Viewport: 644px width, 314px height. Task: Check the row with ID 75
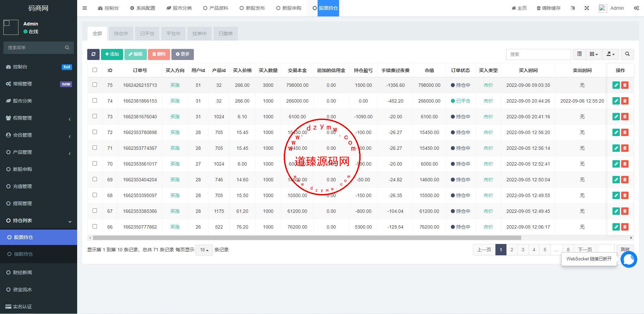coord(95,85)
